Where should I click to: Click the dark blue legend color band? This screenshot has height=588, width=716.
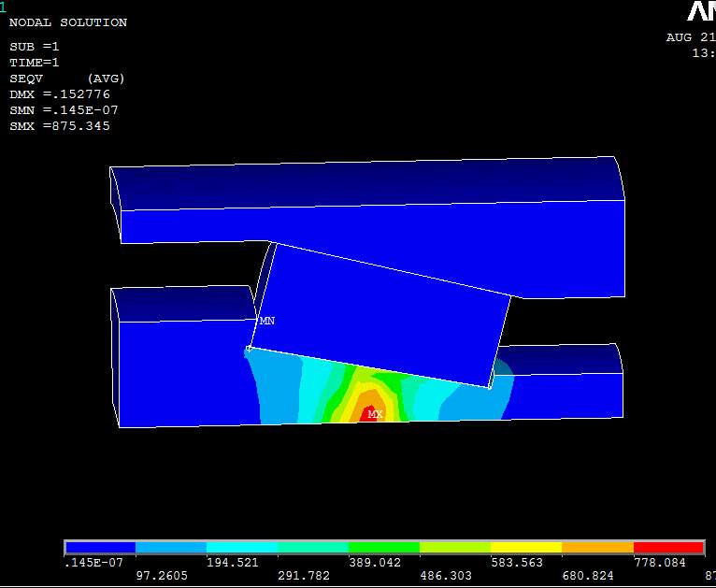tap(100, 548)
